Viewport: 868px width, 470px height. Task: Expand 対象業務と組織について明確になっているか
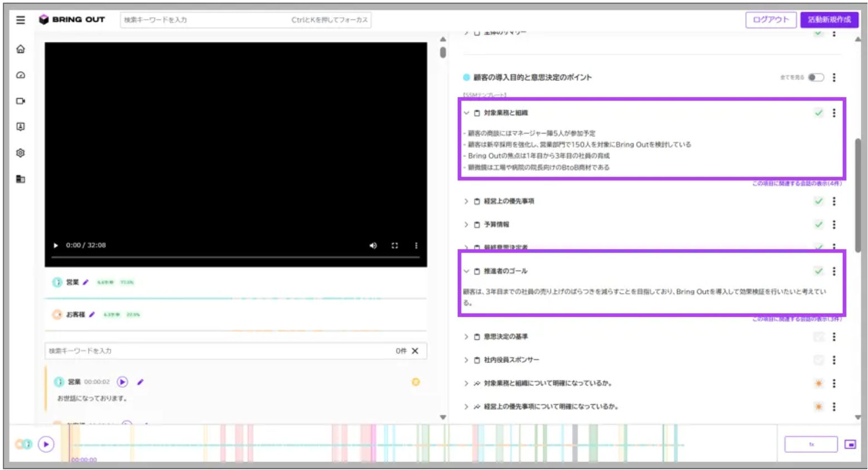(x=466, y=383)
